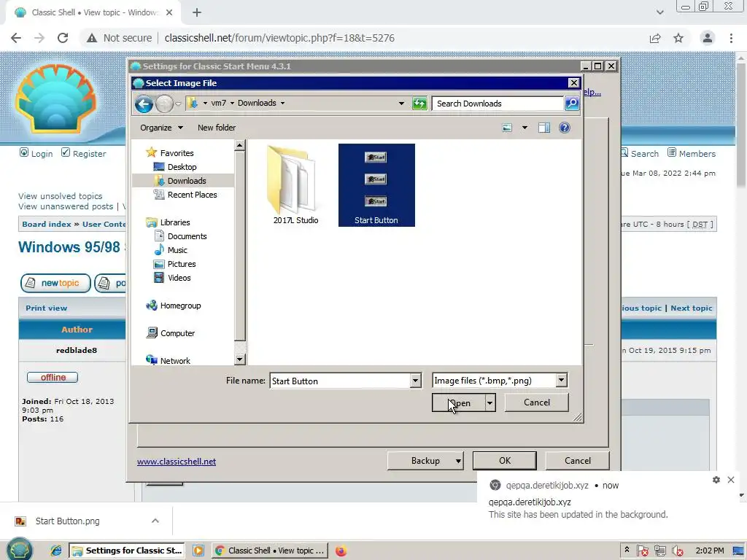Show the preview pane

point(544,128)
